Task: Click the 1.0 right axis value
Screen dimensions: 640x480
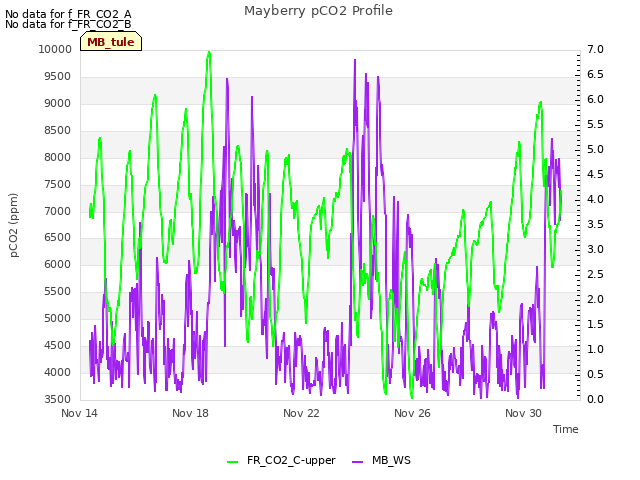Action: (x=595, y=349)
